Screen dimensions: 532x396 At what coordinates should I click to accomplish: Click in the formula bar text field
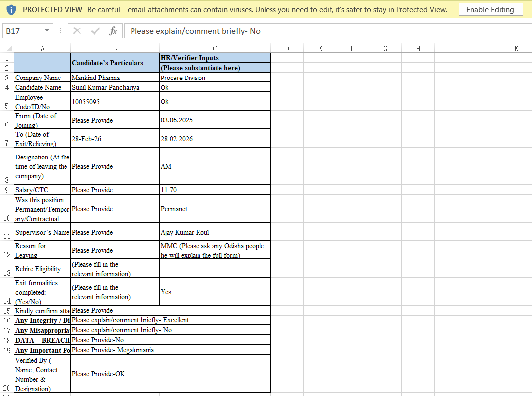click(x=328, y=31)
